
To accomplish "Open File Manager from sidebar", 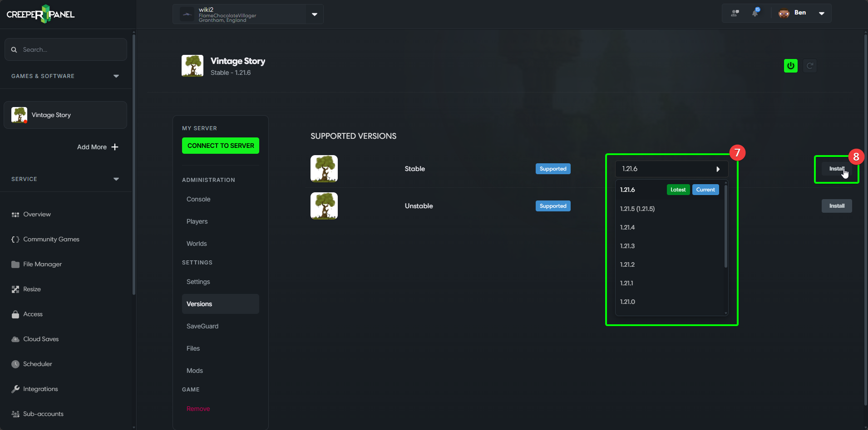I will tap(42, 264).
